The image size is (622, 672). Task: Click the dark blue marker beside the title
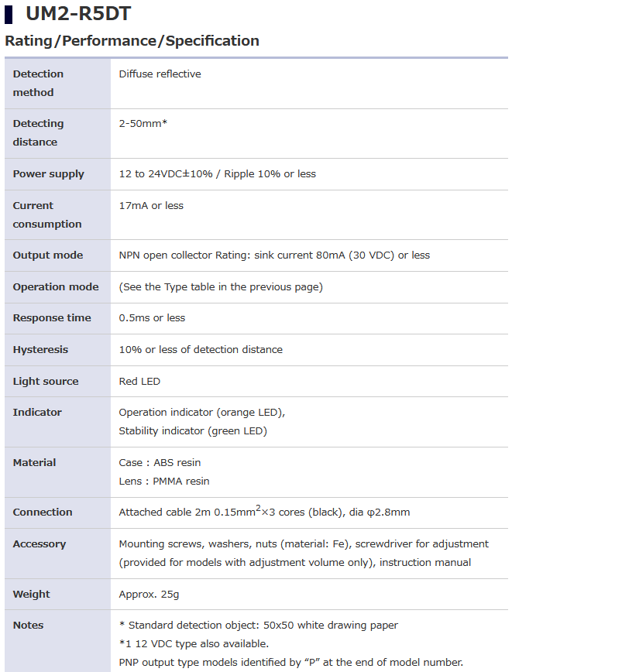[9, 14]
